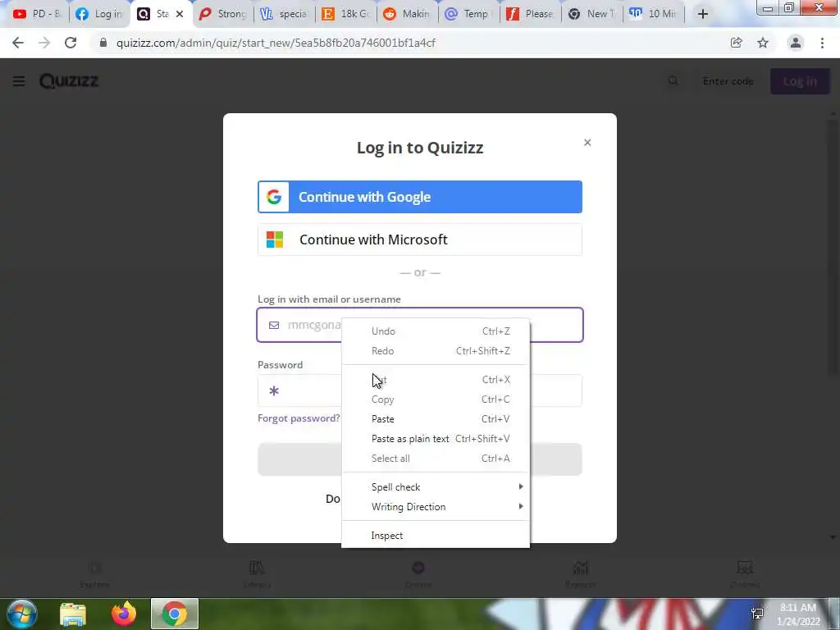Choose Copy in the context menu
840x630 pixels.
coord(436,399)
